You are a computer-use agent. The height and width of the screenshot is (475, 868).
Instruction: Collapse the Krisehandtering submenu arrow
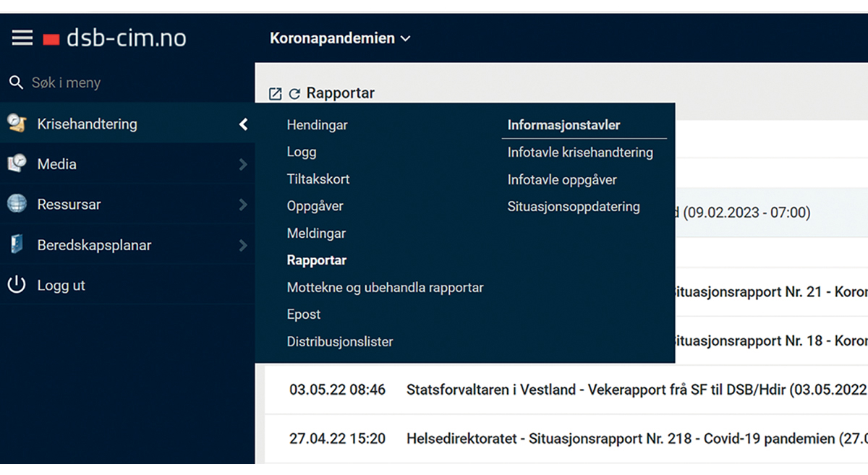[243, 124]
